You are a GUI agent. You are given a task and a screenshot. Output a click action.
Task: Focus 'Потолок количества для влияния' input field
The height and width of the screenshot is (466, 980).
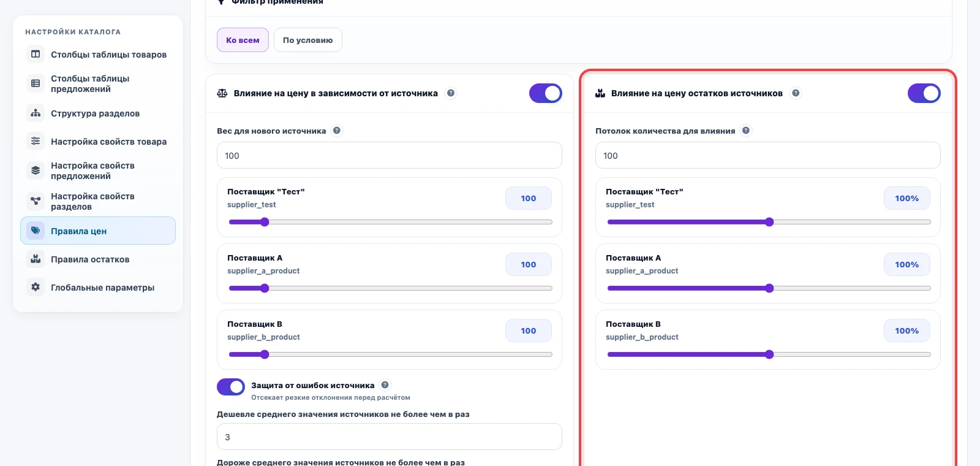(768, 155)
